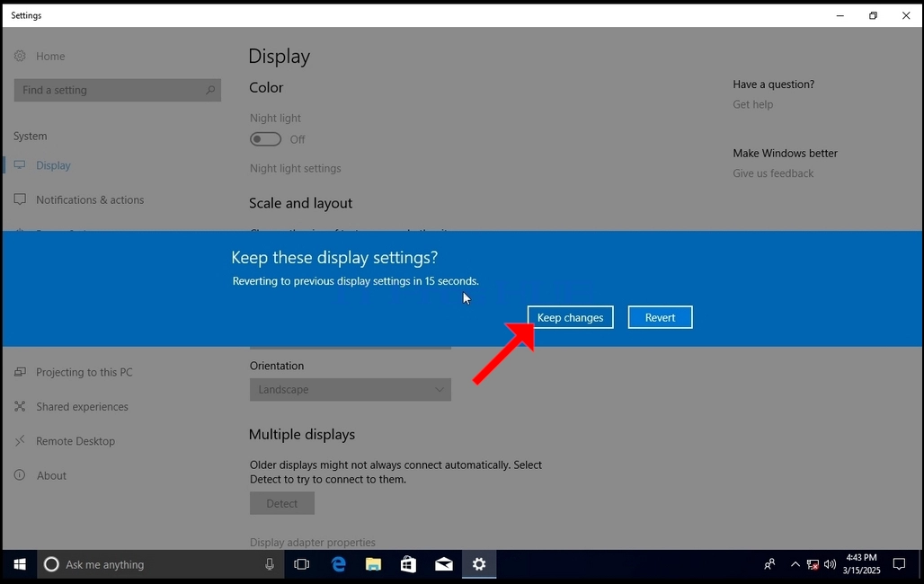The height and width of the screenshot is (584, 924).
Task: Minimize the Settings window
Action: (840, 16)
